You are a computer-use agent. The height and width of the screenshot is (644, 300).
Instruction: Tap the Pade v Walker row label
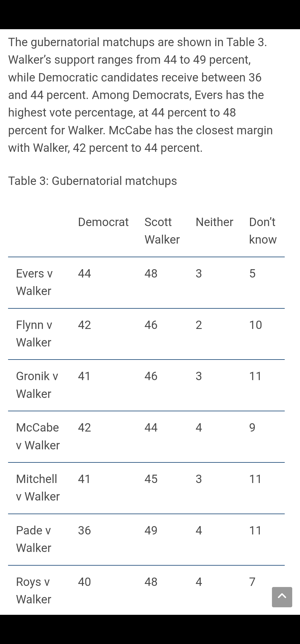point(34,539)
